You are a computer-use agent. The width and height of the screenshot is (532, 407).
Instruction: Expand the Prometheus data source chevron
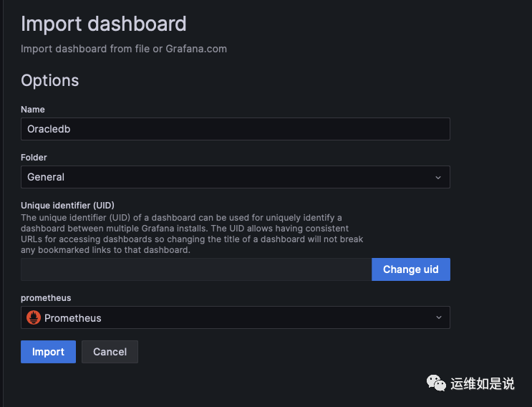(438, 317)
